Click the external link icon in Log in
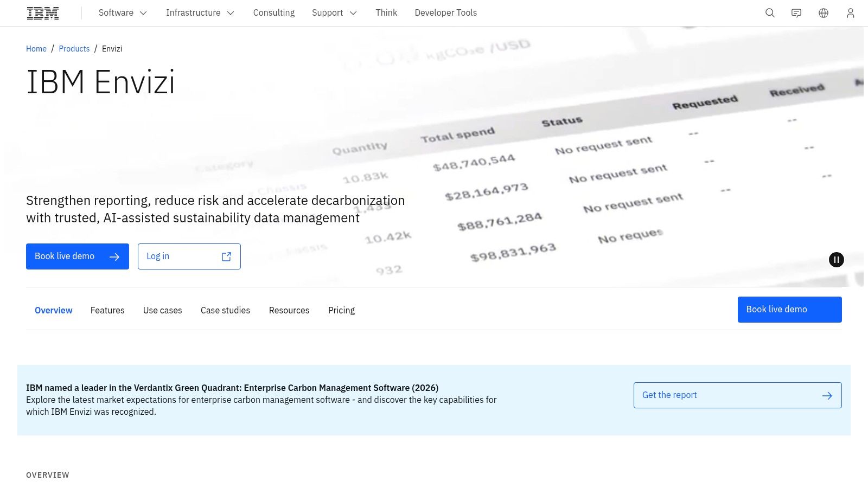 (227, 256)
